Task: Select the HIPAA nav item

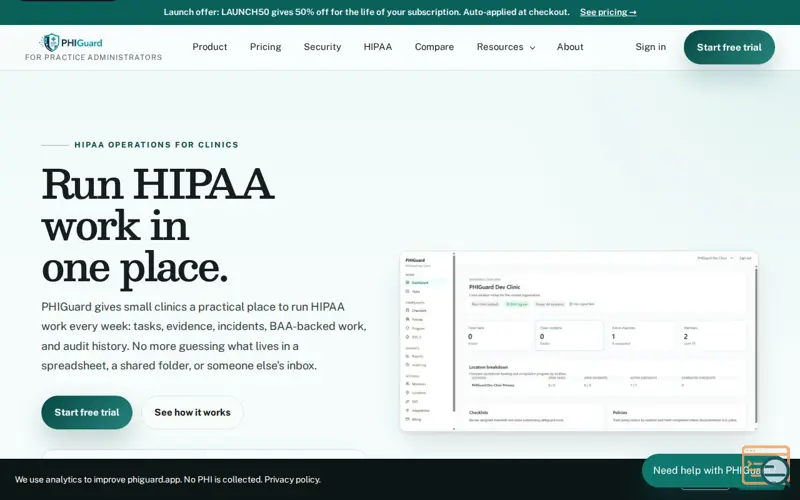Action: 378,47
